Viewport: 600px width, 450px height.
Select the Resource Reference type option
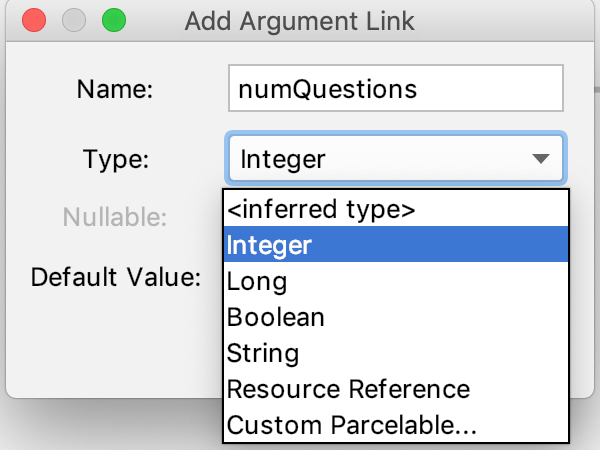pyautogui.click(x=348, y=389)
